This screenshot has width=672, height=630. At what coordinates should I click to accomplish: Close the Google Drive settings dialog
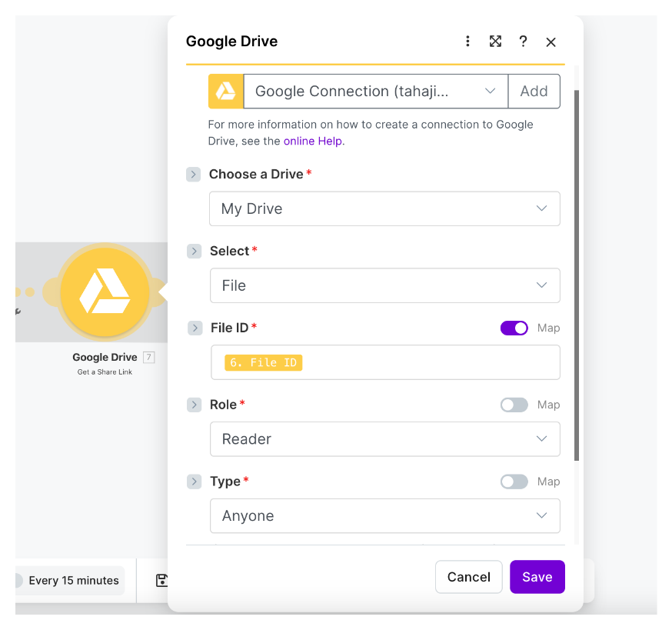551,42
